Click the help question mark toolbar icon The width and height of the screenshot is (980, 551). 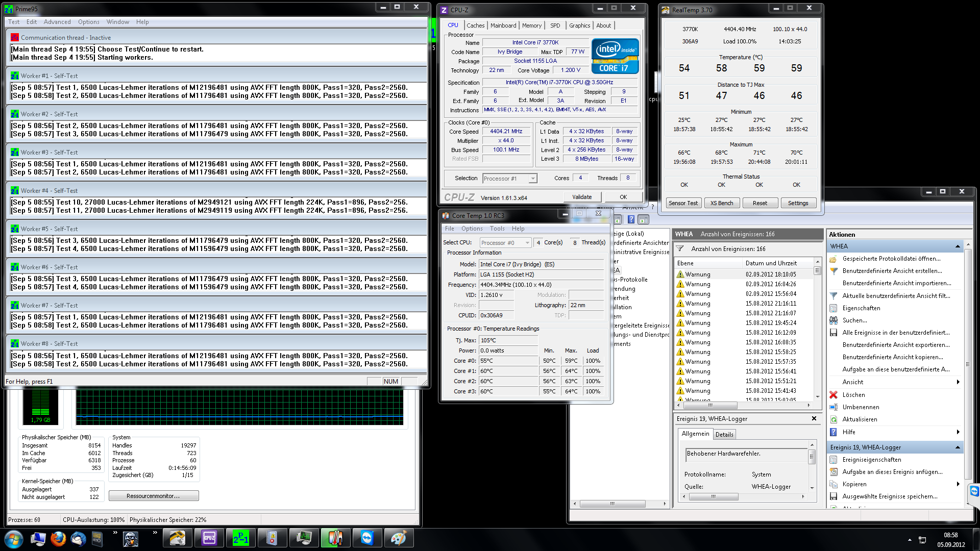631,219
